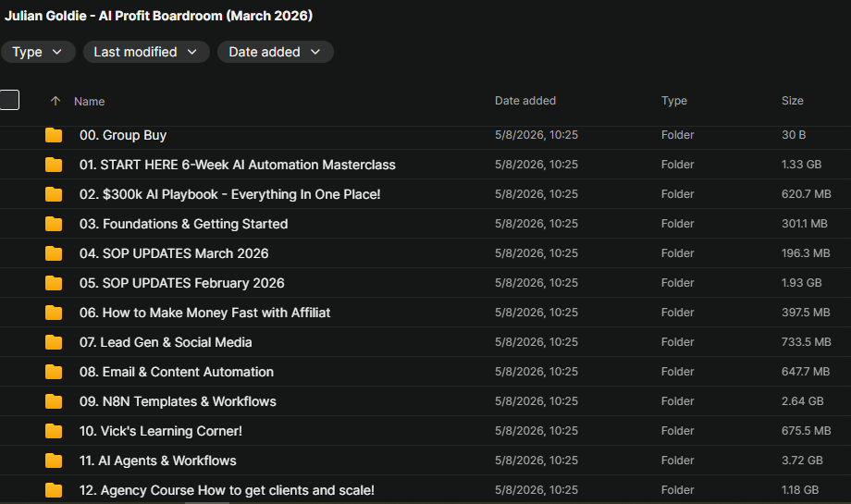The height and width of the screenshot is (504, 851).
Task: Click the 733.5 MB size value
Action: click(807, 342)
